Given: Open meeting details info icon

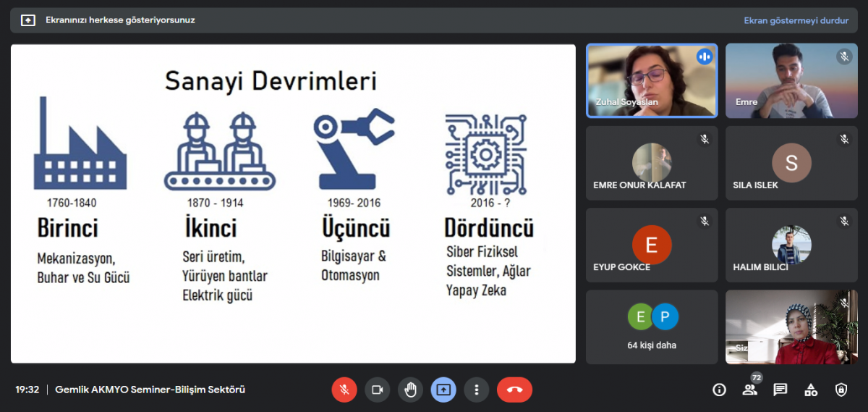Looking at the screenshot, I should point(719,390).
